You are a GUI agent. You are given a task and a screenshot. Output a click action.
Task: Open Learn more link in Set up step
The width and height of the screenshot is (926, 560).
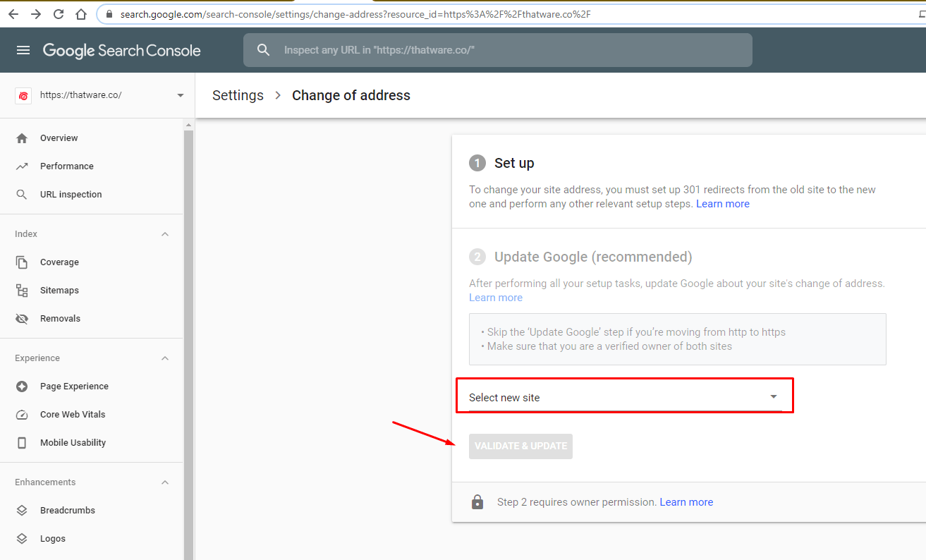(x=723, y=204)
